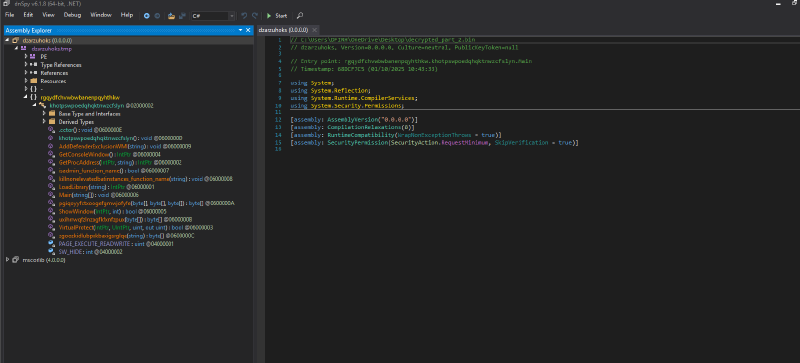This screenshot has width=800, height=363.
Task: Click the Undo toolbar icon
Action: (244, 16)
